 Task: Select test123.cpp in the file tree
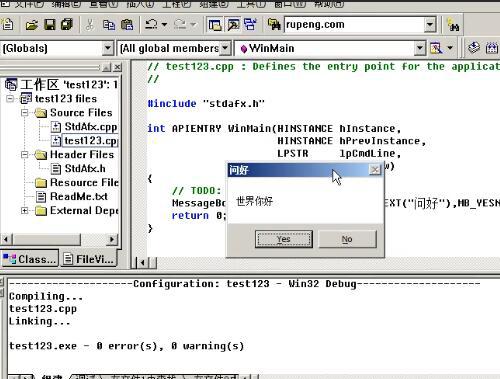[x=91, y=141]
